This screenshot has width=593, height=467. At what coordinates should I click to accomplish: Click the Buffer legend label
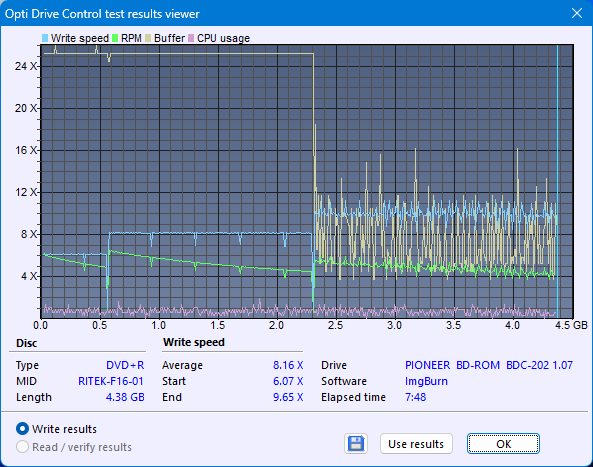(x=169, y=38)
